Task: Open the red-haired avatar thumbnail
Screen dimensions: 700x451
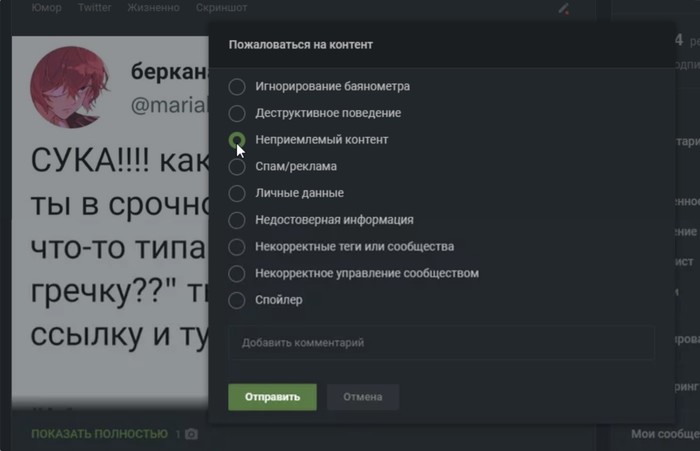Action: (70, 88)
